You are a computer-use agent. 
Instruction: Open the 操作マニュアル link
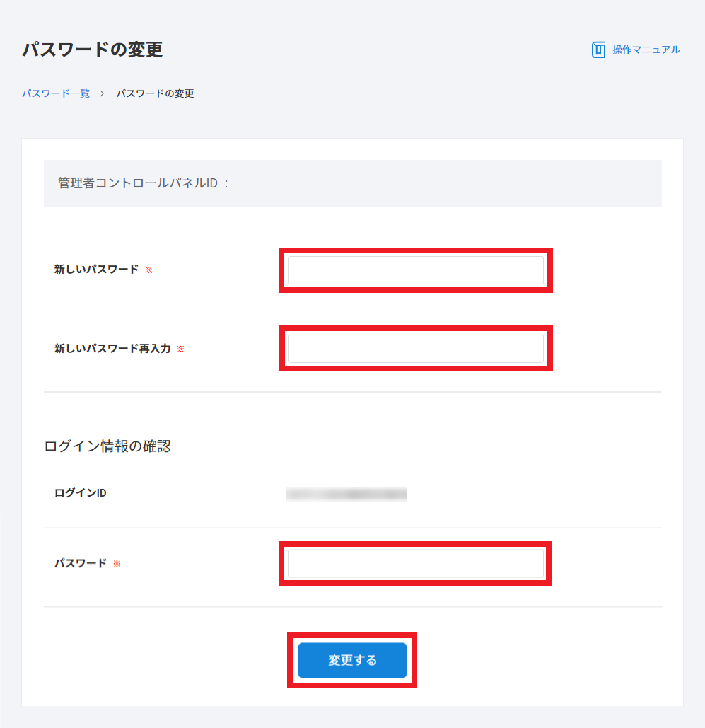tap(646, 50)
